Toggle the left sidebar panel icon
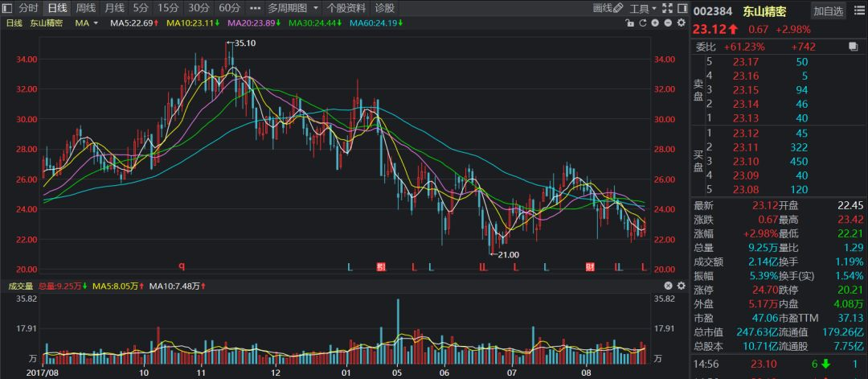This screenshot has width=868, height=379. click(8, 8)
